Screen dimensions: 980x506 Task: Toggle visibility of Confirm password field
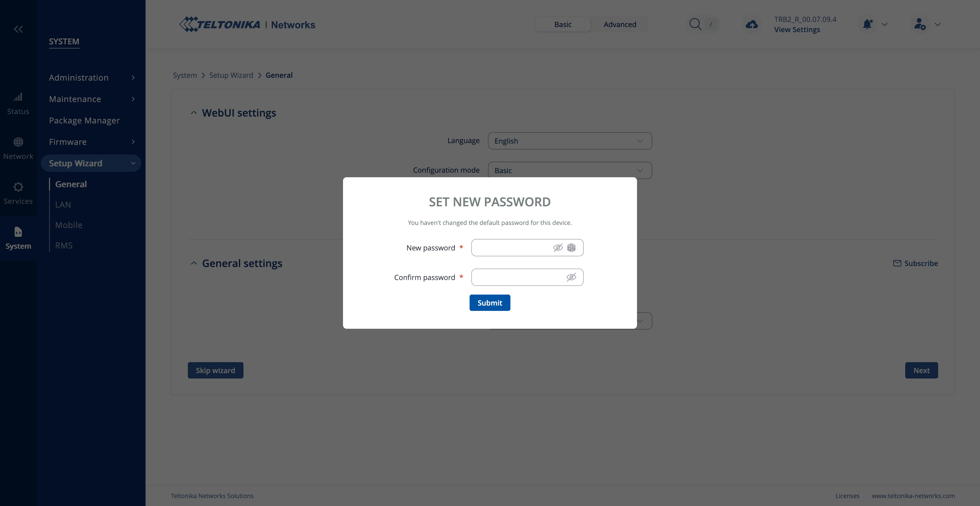(571, 277)
